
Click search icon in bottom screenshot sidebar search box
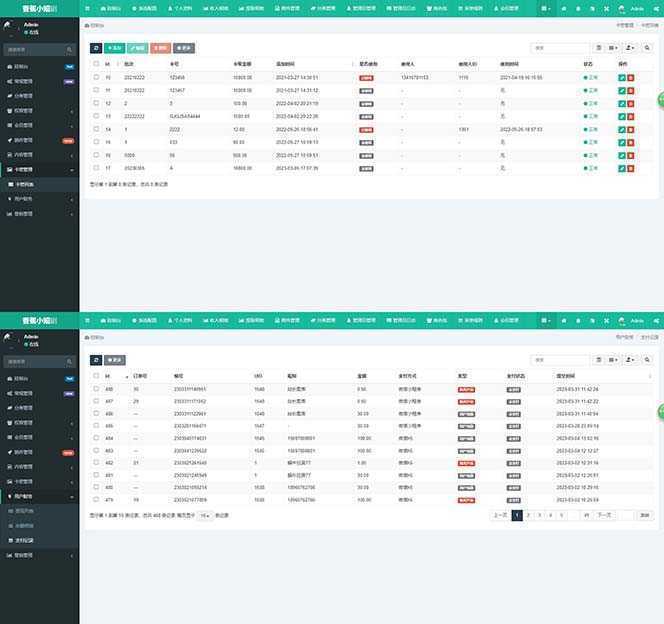pos(69,362)
